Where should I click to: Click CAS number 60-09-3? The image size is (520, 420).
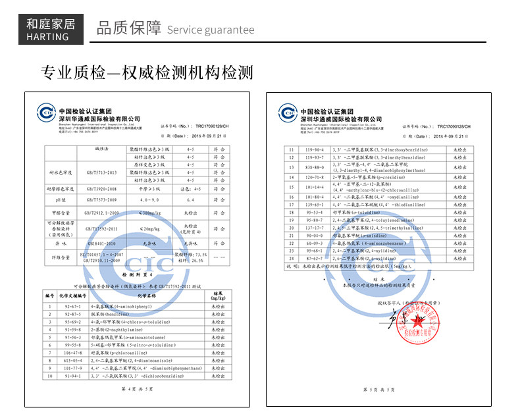[x=315, y=244]
